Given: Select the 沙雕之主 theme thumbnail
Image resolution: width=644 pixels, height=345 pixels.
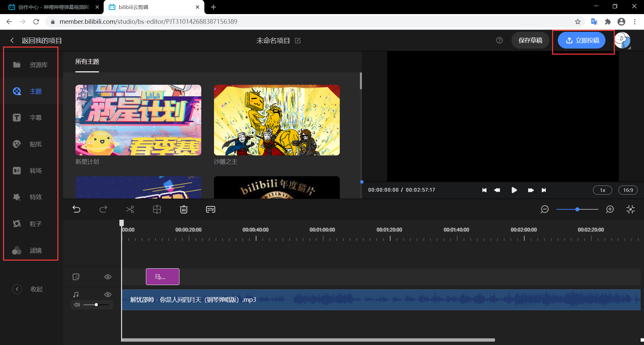Looking at the screenshot, I should click(x=277, y=120).
